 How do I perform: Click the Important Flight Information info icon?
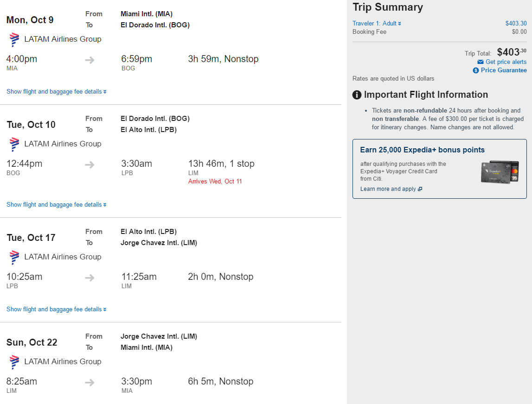(x=357, y=95)
